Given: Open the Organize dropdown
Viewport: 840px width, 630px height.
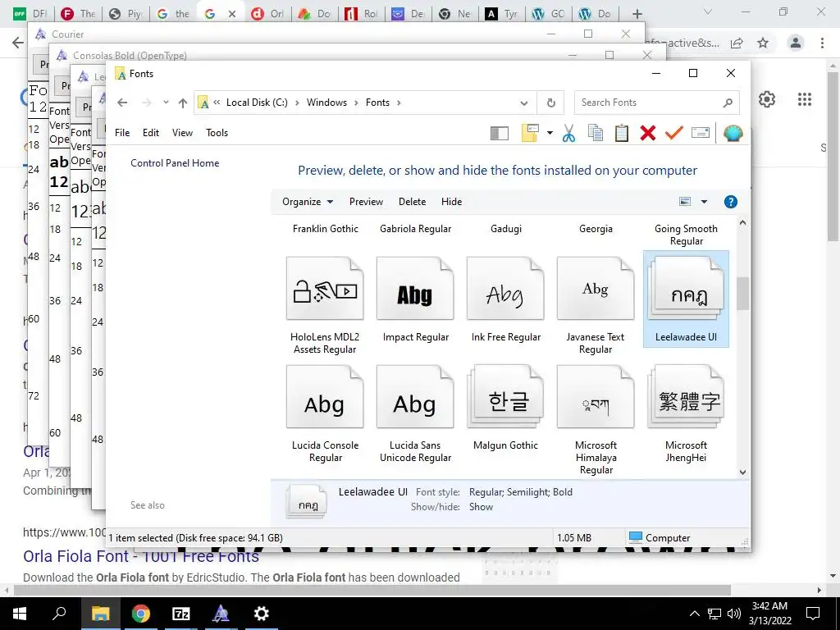Looking at the screenshot, I should pos(308,202).
